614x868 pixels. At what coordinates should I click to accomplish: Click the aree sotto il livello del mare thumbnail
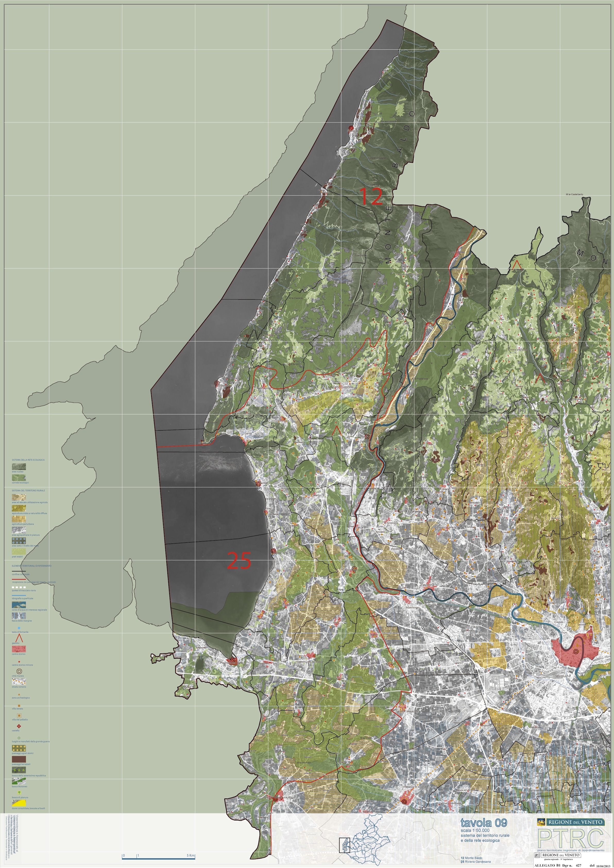pyautogui.click(x=19, y=541)
